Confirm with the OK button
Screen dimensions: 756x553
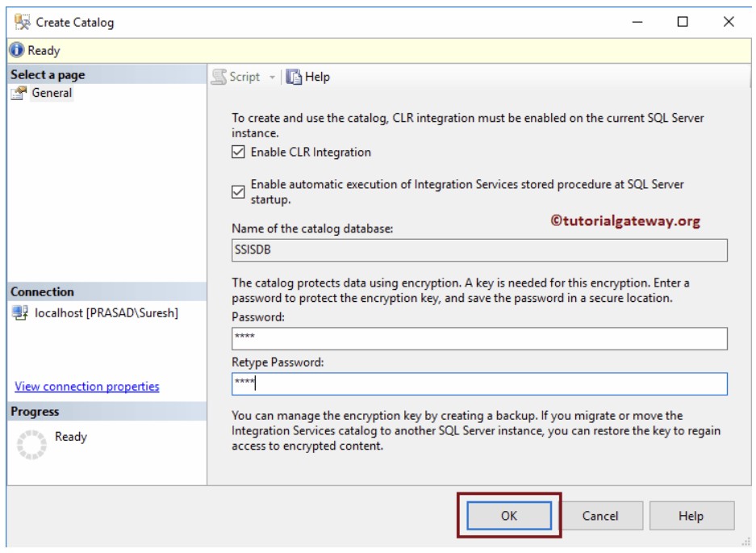508,515
